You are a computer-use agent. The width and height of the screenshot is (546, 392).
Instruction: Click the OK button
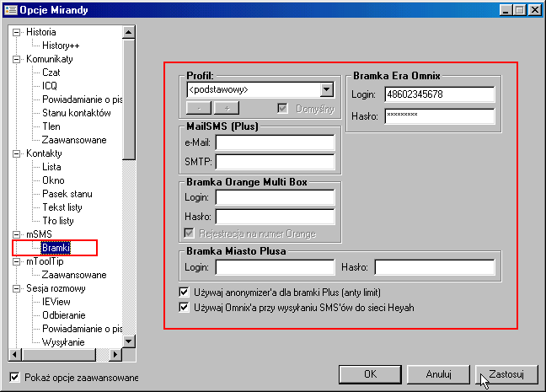[x=370, y=373]
